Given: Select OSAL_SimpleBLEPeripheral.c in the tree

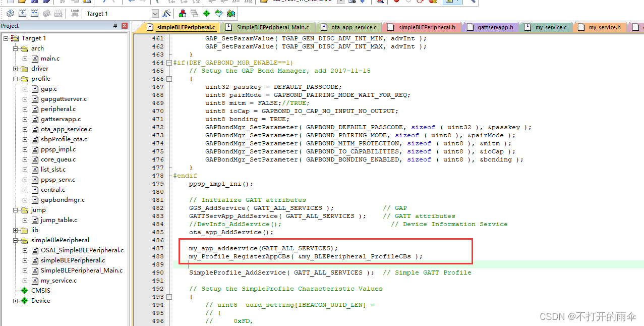Looking at the screenshot, I should point(82,250).
